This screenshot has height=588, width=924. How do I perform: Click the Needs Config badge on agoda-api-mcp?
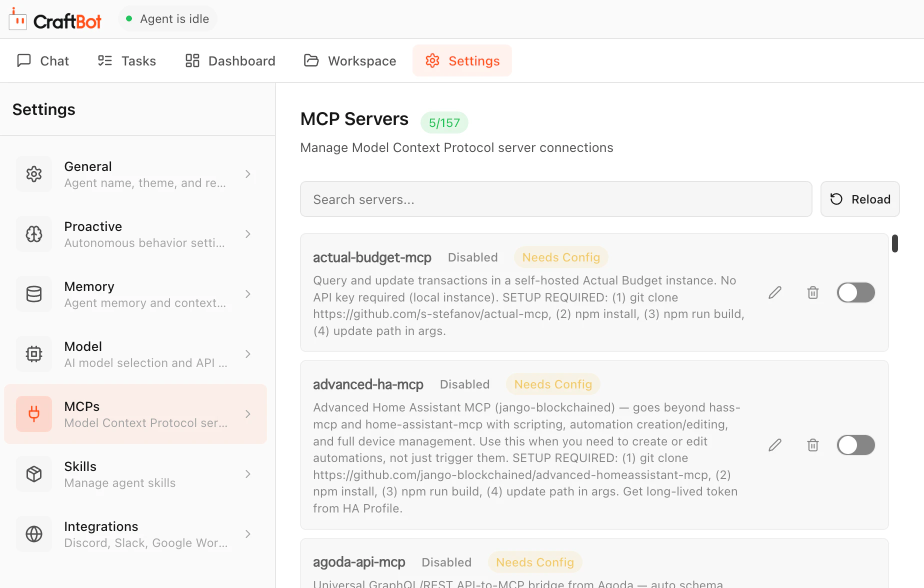(535, 562)
